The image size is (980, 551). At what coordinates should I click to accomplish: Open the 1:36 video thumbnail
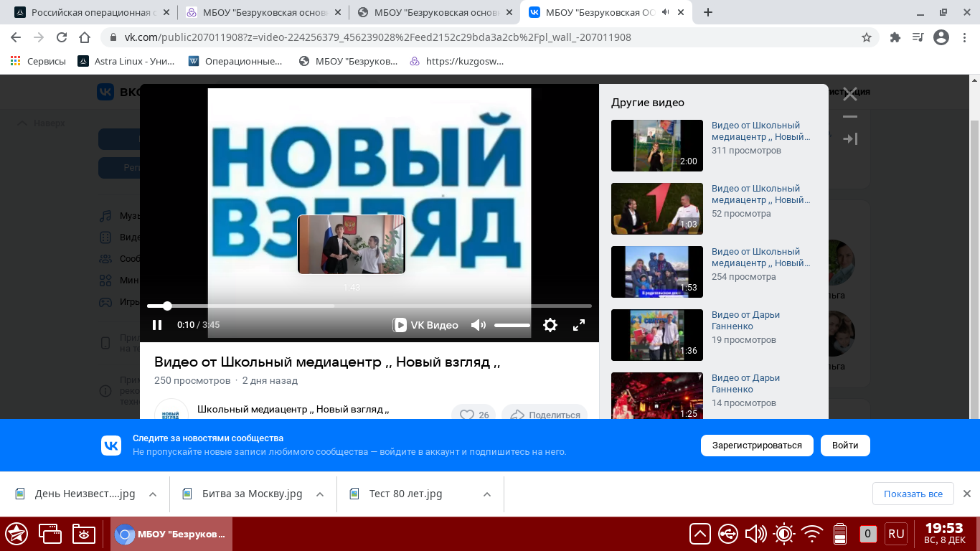(x=657, y=335)
